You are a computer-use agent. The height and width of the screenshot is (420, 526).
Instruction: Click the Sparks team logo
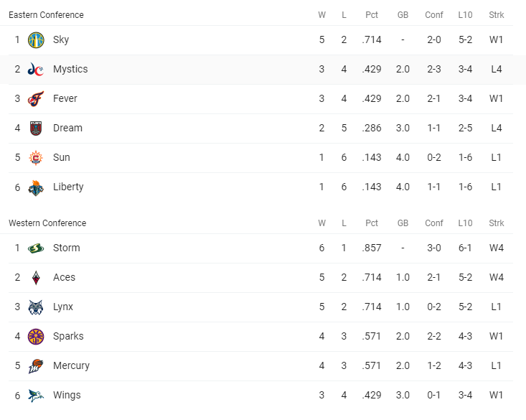pyautogui.click(x=36, y=337)
